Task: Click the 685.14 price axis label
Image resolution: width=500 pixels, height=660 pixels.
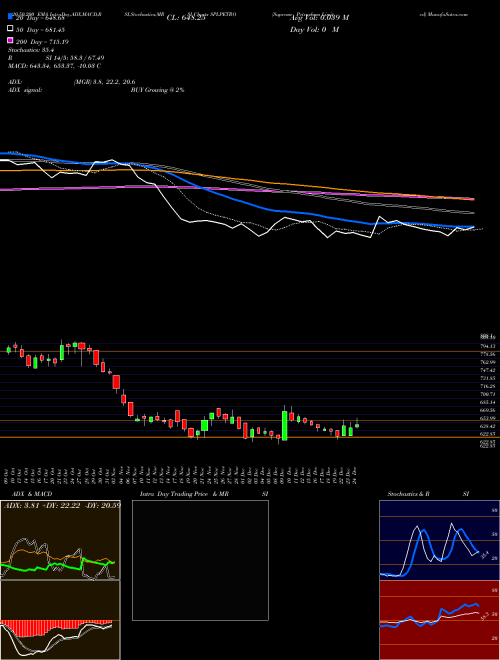Action: (x=488, y=402)
